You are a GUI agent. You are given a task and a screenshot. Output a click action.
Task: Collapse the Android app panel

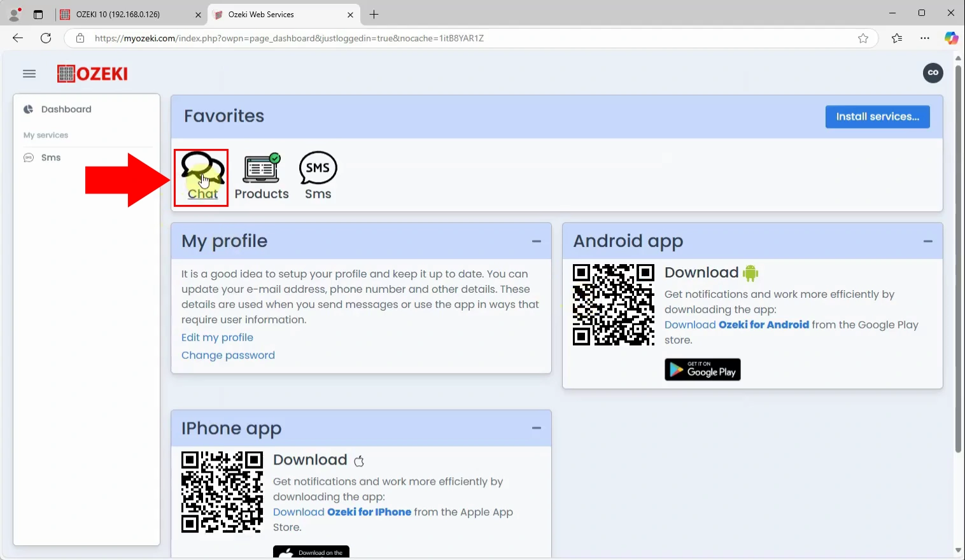click(928, 241)
